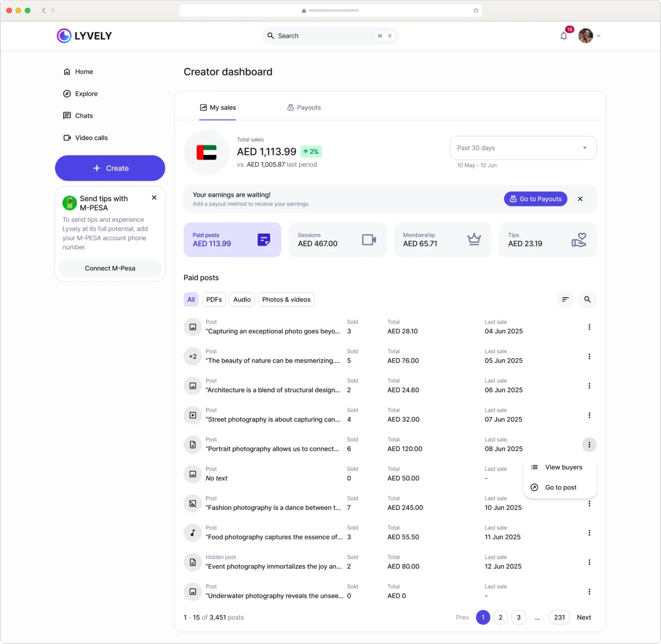Open options for Event photography hidden post
Screen dimensions: 661x644
[x=589, y=562]
